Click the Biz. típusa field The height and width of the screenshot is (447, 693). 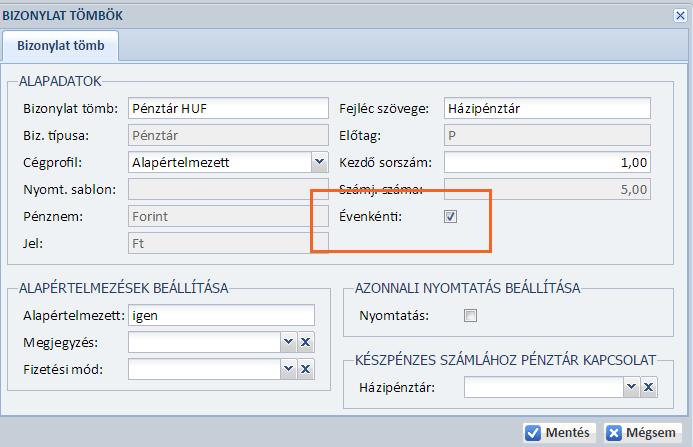point(227,135)
